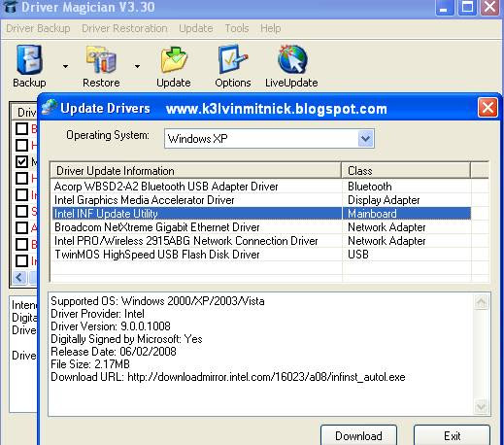Check the fifth driver checkbox in main window
Screen dimensions: 504x445
point(21,194)
